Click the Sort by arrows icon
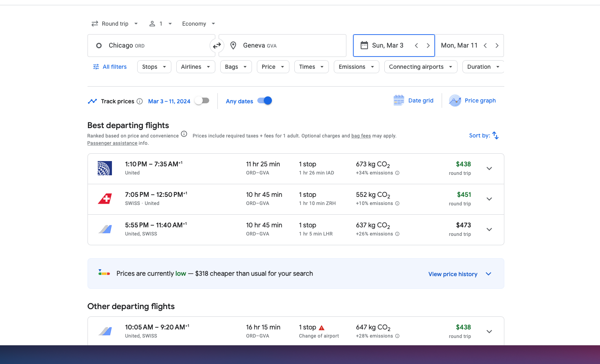The image size is (600, 364). coord(495,135)
